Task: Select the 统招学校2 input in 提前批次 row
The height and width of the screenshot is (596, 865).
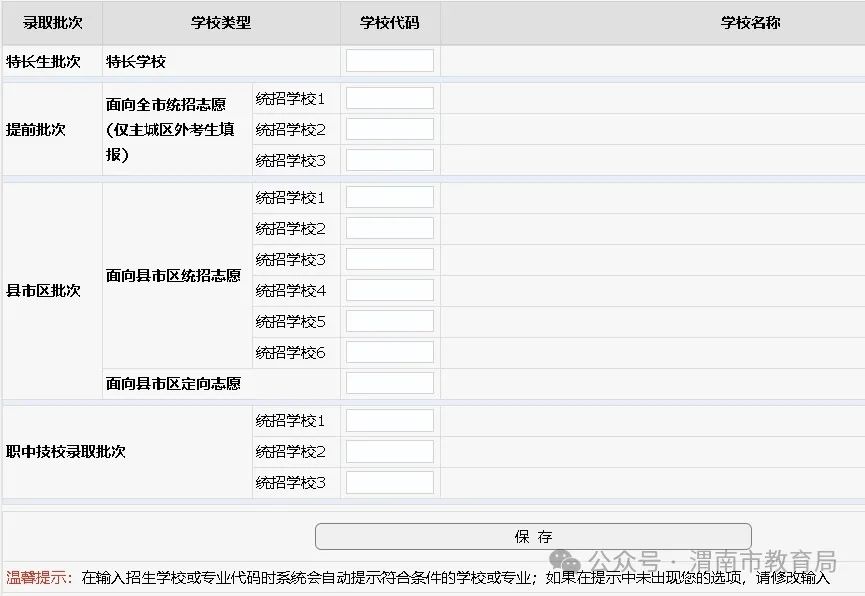Action: [389, 128]
